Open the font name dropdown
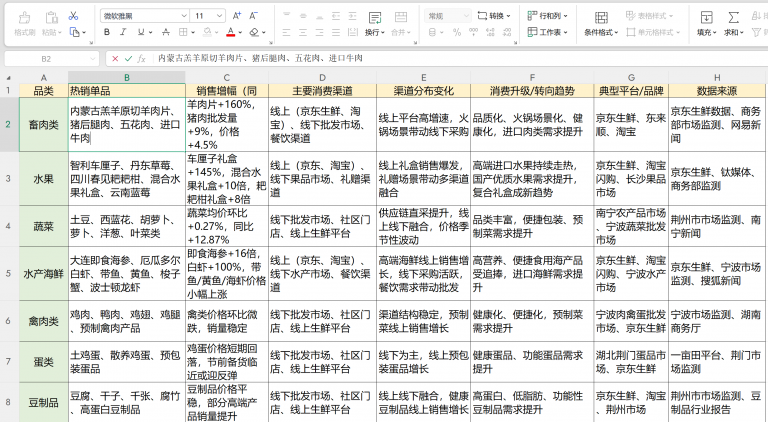 point(145,16)
